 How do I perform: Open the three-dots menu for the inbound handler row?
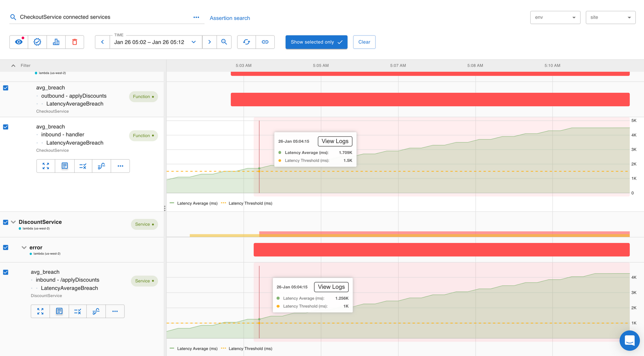click(120, 166)
